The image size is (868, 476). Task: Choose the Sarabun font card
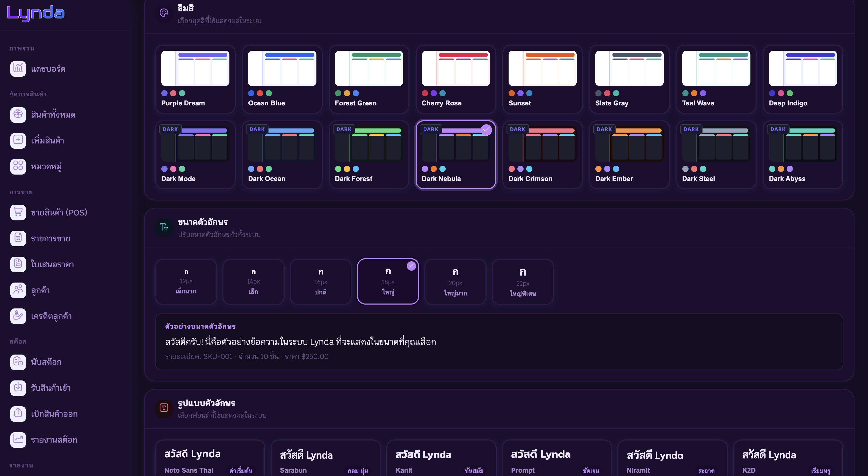[325, 458]
